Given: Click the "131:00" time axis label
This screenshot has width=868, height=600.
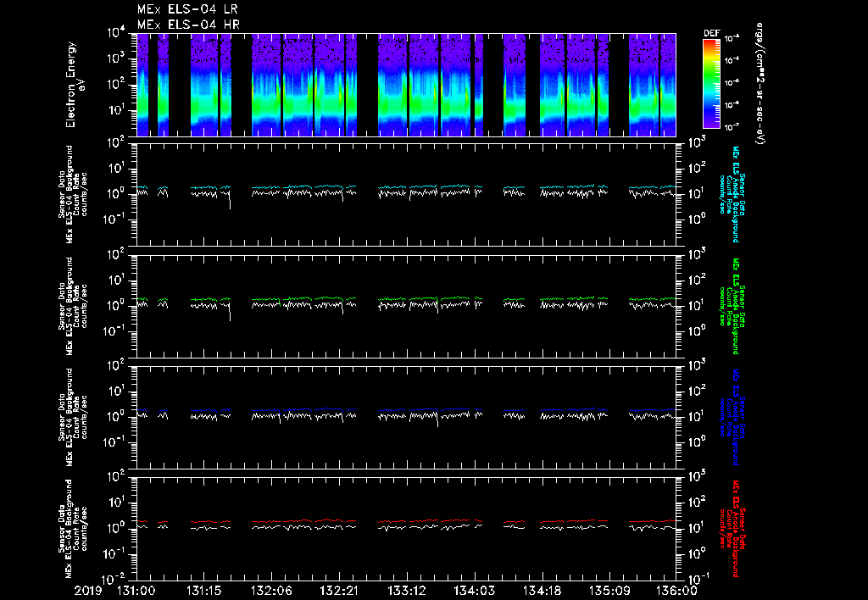Looking at the screenshot, I should pos(136,591).
